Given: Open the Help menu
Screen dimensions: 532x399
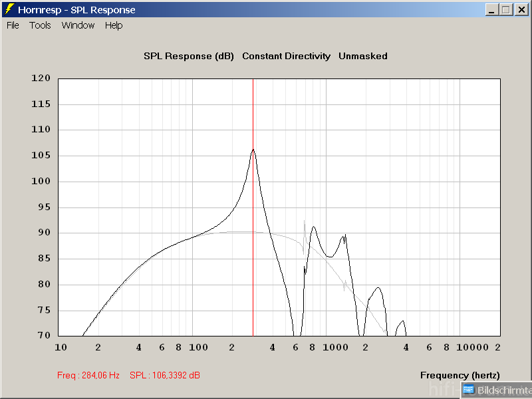Looking at the screenshot, I should tap(114, 25).
